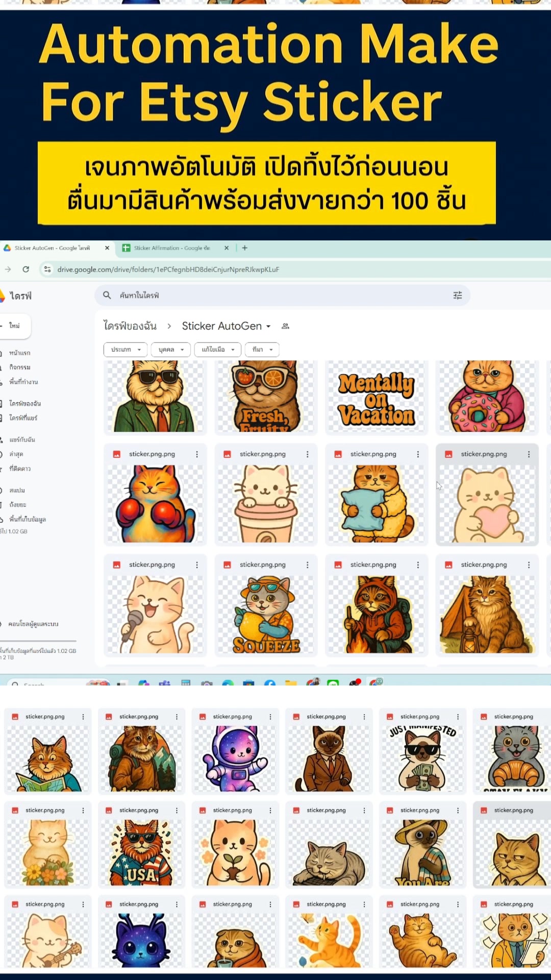Open more options for pink heart cat sticker
This screenshot has width=551, height=980.
click(529, 454)
